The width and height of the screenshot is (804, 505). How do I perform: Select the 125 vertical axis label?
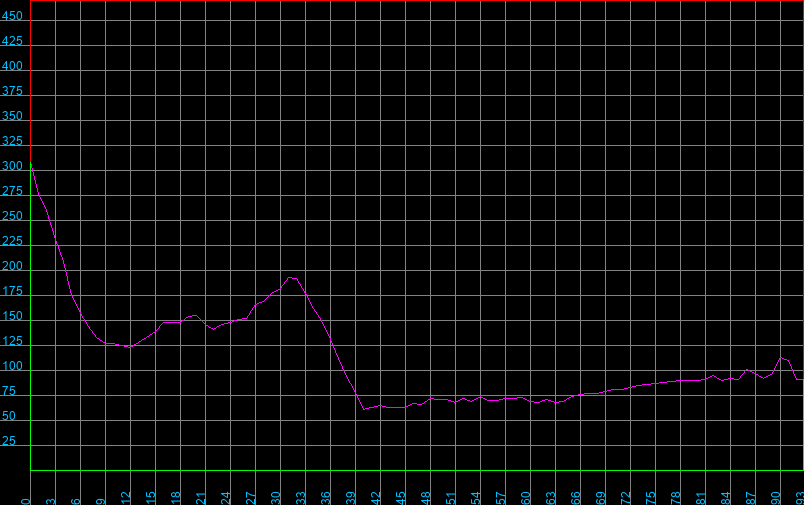point(12,341)
